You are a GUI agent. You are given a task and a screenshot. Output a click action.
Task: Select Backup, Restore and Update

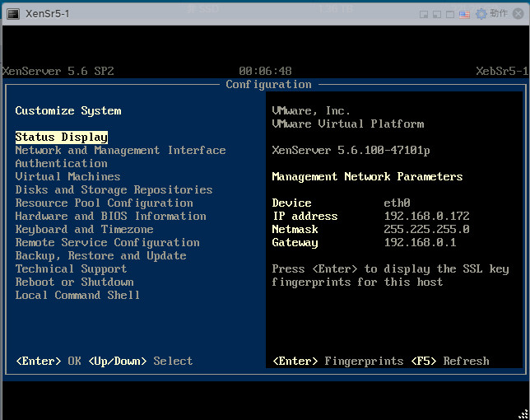100,255
